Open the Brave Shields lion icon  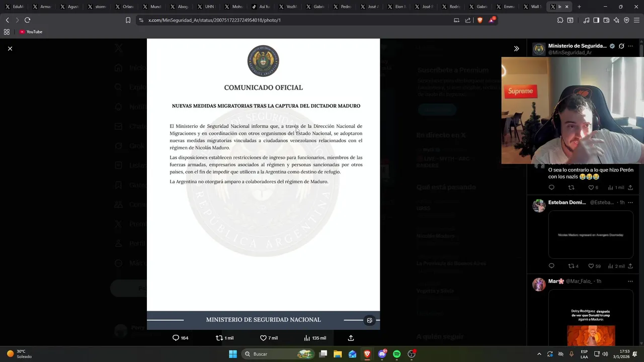479,20
